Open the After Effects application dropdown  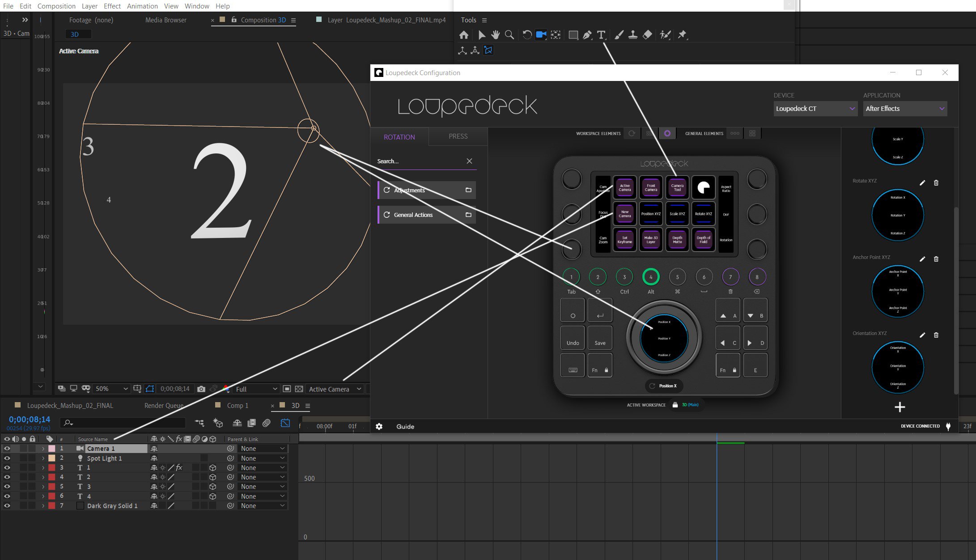[x=904, y=109]
